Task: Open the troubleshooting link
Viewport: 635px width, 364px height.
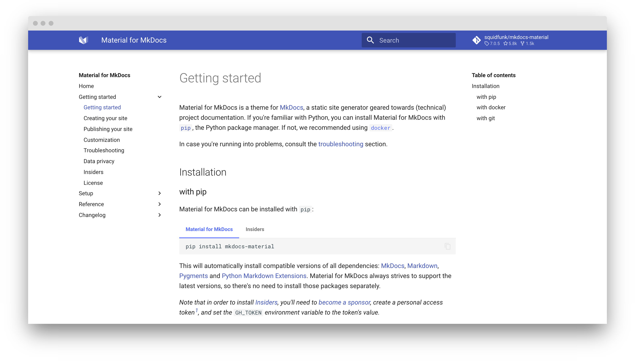Action: [x=340, y=144]
